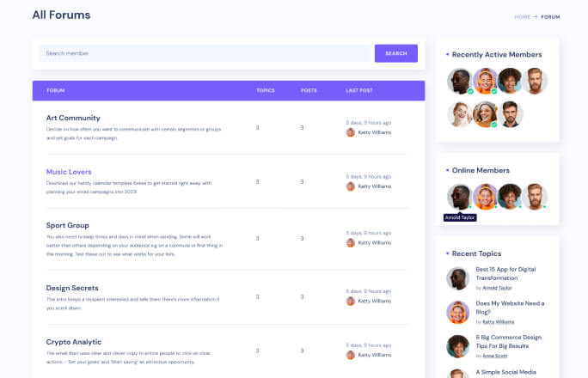Click the last avatar in Online Members
This screenshot has width=588, height=378.
tap(535, 196)
